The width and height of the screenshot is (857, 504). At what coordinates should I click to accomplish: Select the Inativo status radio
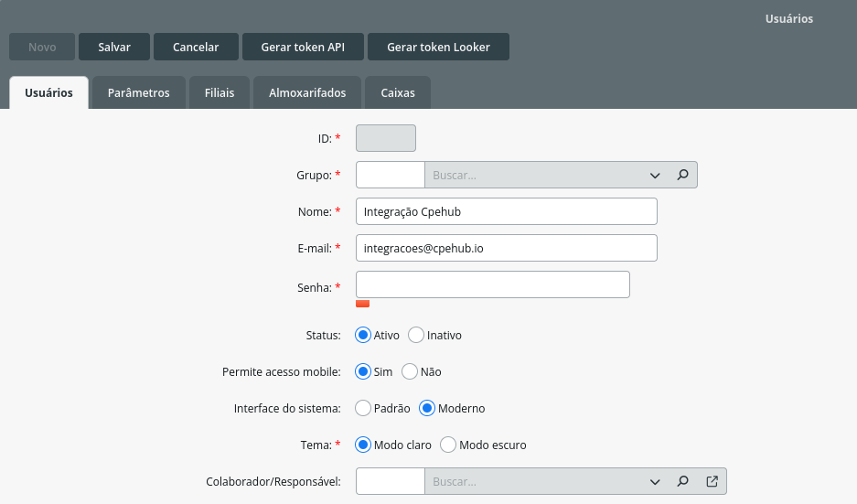click(416, 335)
